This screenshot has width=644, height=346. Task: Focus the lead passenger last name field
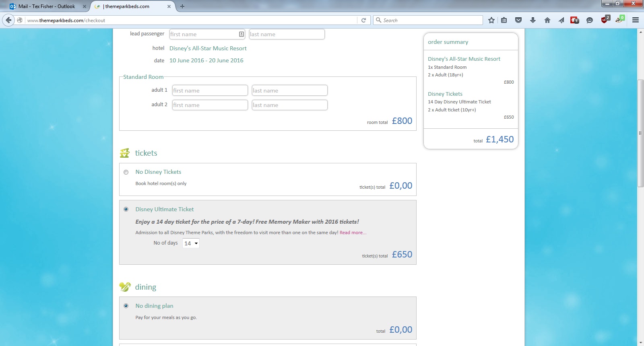coord(287,34)
